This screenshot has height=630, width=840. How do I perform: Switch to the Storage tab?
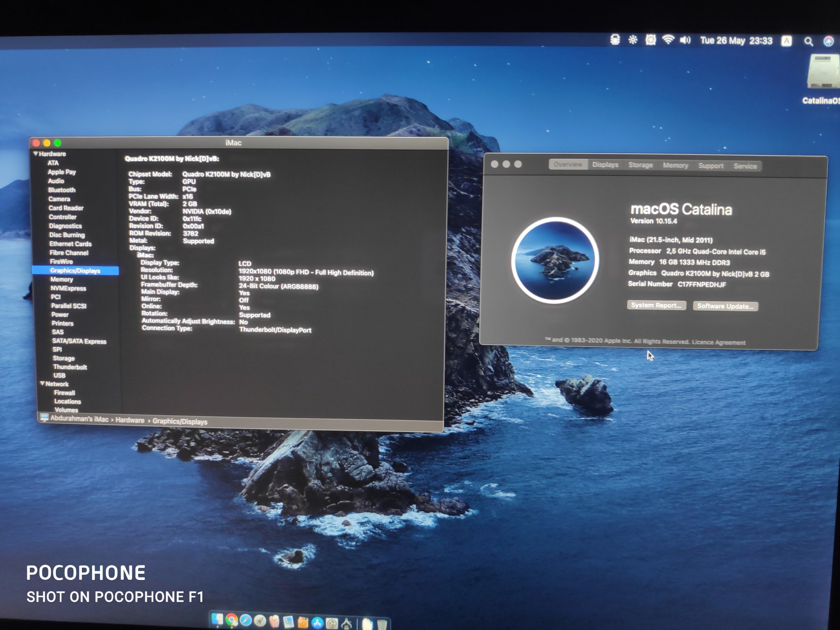pos(640,165)
